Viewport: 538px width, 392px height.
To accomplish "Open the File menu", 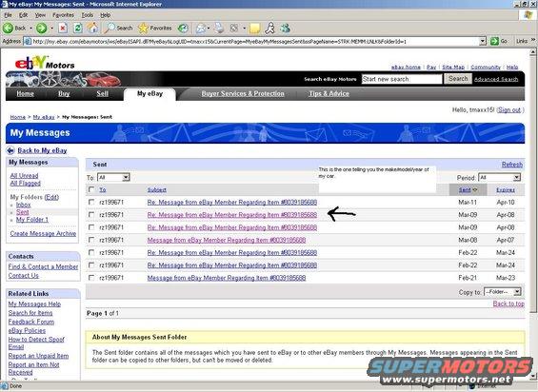I will click(8, 15).
